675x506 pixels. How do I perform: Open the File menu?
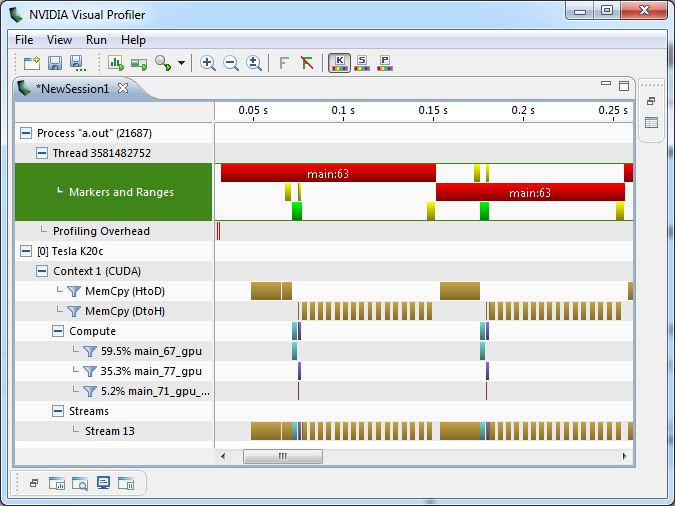(24, 40)
